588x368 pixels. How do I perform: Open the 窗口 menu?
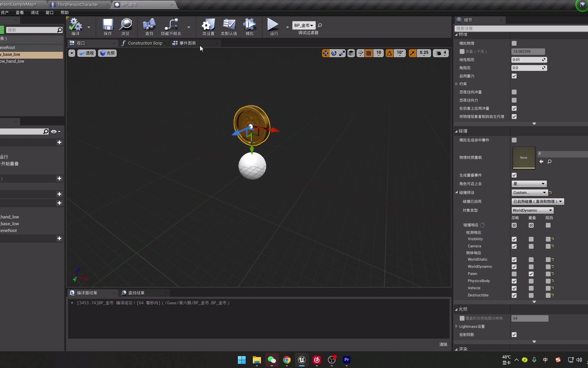click(49, 12)
